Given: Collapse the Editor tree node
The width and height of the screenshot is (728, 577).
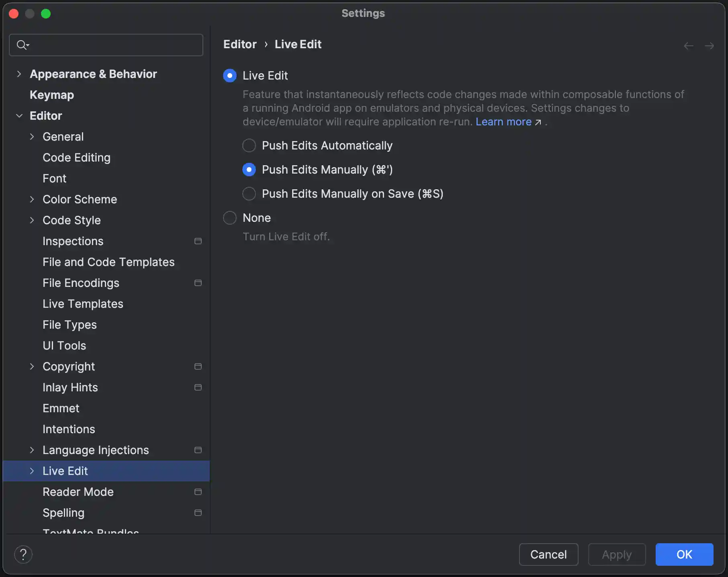Looking at the screenshot, I should click(19, 115).
